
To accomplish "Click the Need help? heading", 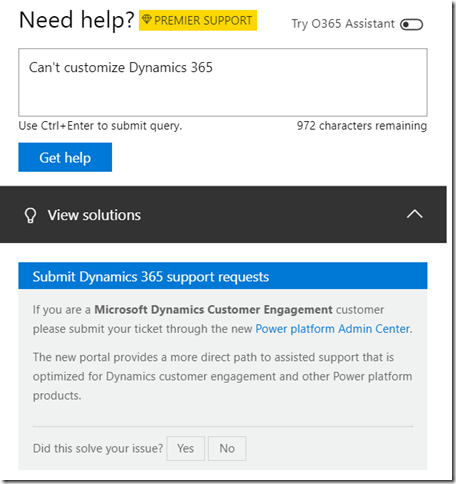I will (77, 20).
